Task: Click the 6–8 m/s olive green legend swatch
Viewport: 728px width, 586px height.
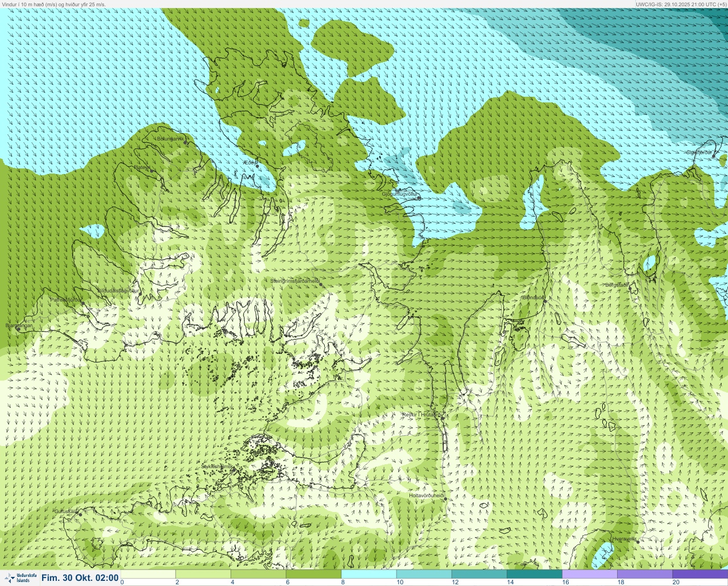Action: 313,574
